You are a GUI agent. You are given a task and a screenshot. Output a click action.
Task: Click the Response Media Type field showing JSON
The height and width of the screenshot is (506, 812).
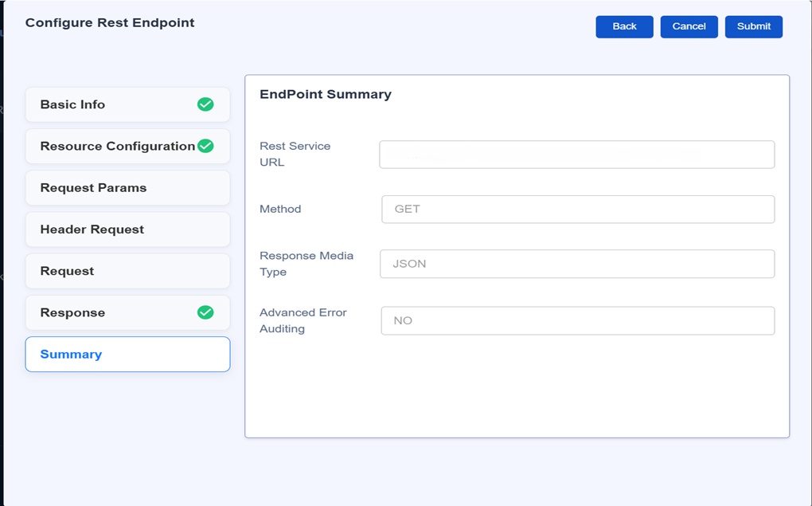576,265
